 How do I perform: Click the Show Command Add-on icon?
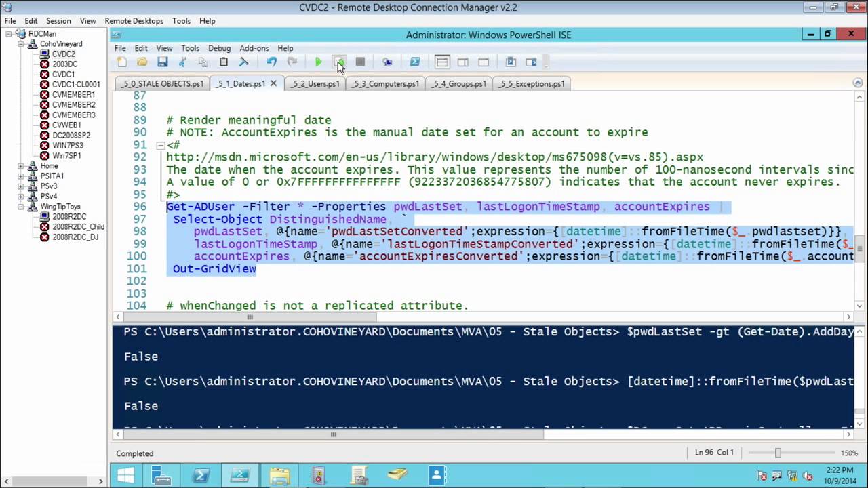point(532,62)
